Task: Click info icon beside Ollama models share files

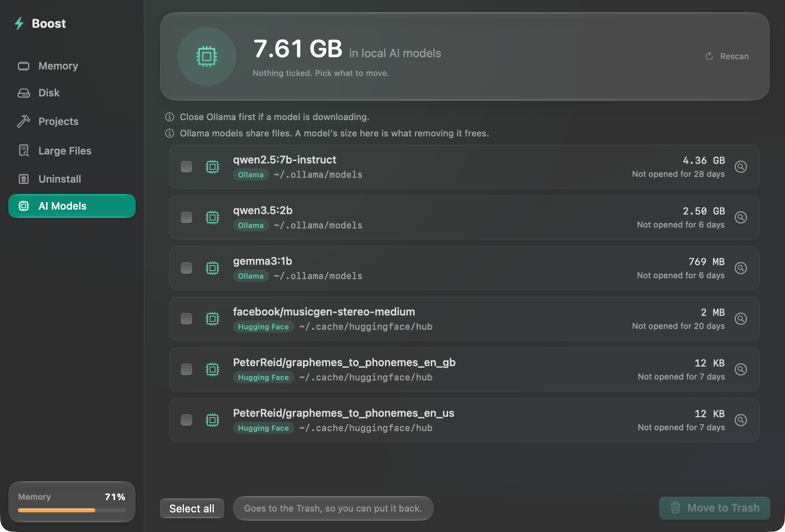Action: (x=170, y=133)
